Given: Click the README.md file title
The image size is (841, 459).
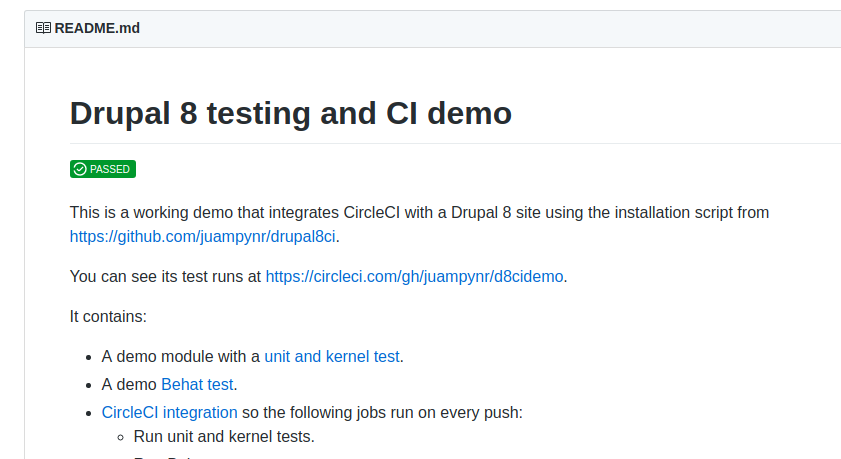Looking at the screenshot, I should (x=97, y=28).
